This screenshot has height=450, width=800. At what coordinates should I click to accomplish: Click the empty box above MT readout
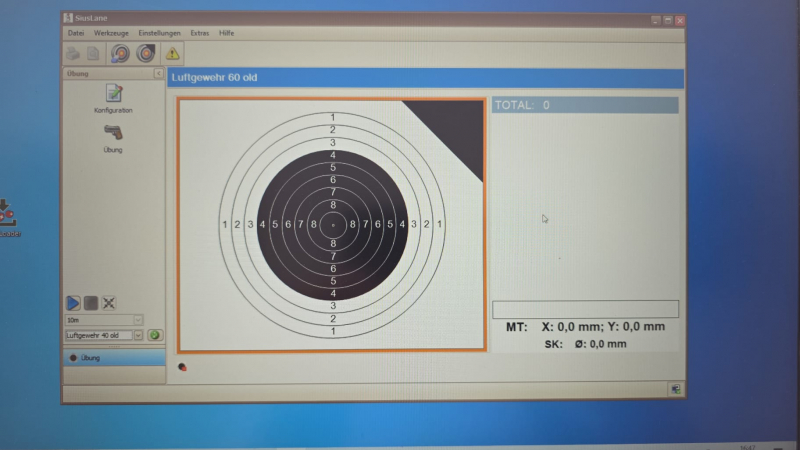(585, 309)
